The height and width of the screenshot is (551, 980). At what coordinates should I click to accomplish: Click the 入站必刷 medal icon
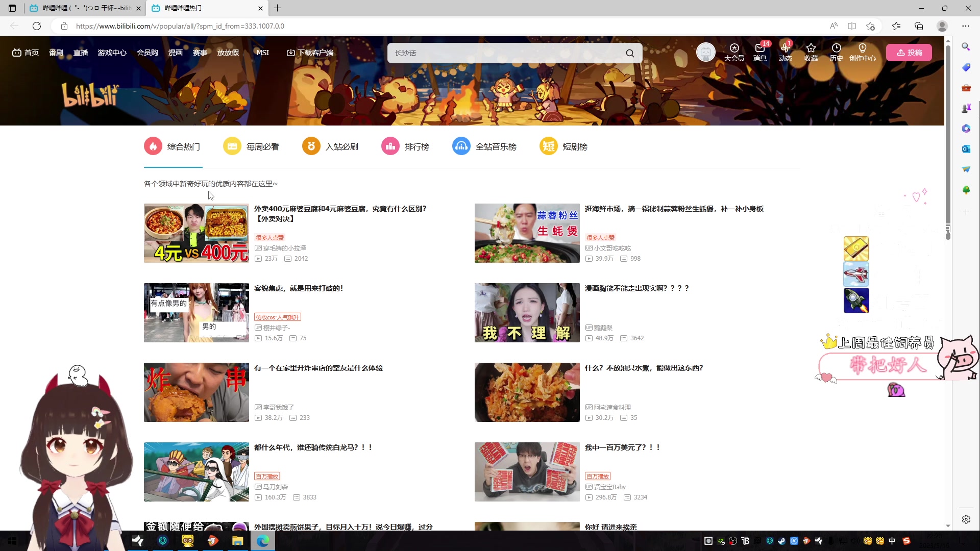(x=311, y=146)
